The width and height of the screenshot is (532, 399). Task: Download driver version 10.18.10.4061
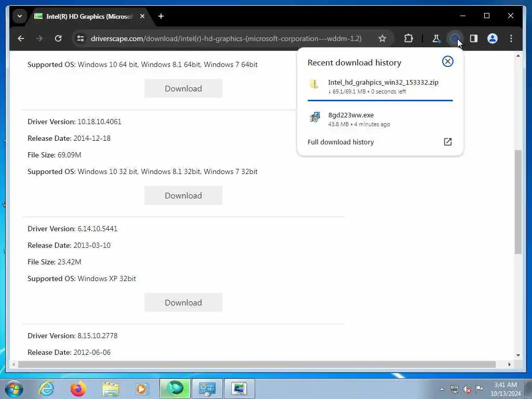tap(183, 195)
